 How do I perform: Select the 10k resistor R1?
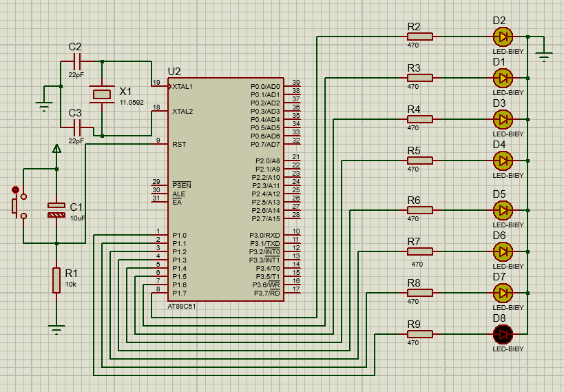click(56, 280)
